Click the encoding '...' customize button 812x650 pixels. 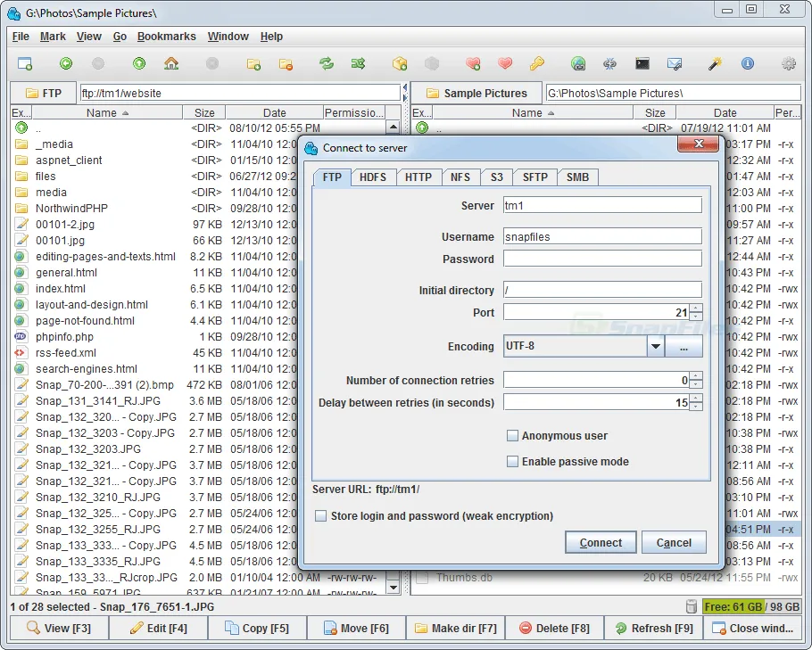click(x=684, y=346)
